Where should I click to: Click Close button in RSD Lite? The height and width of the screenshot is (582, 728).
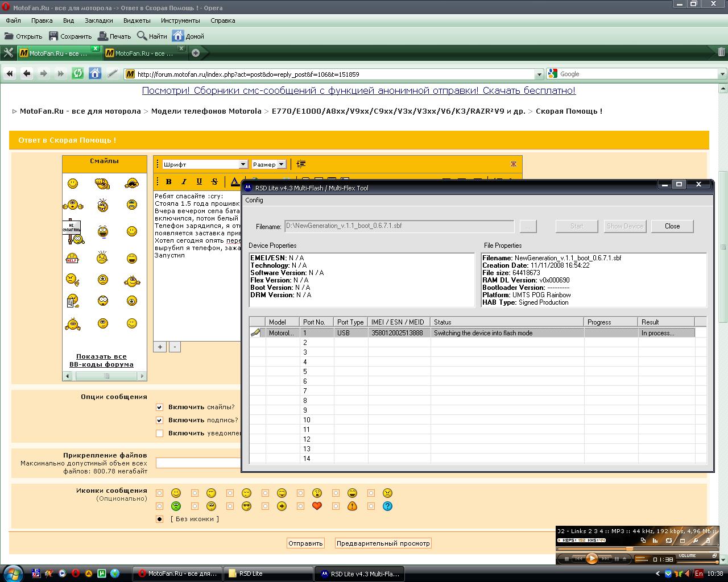672,226
